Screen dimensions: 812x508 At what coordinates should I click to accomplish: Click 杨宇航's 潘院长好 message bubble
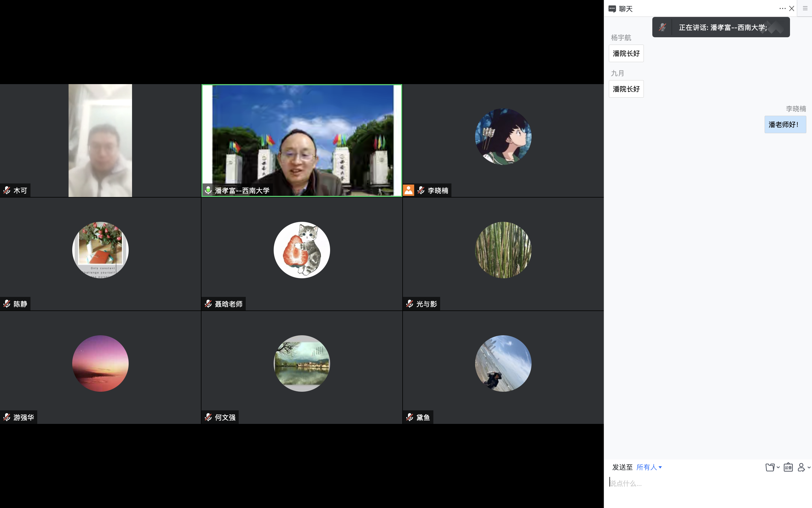(x=626, y=53)
